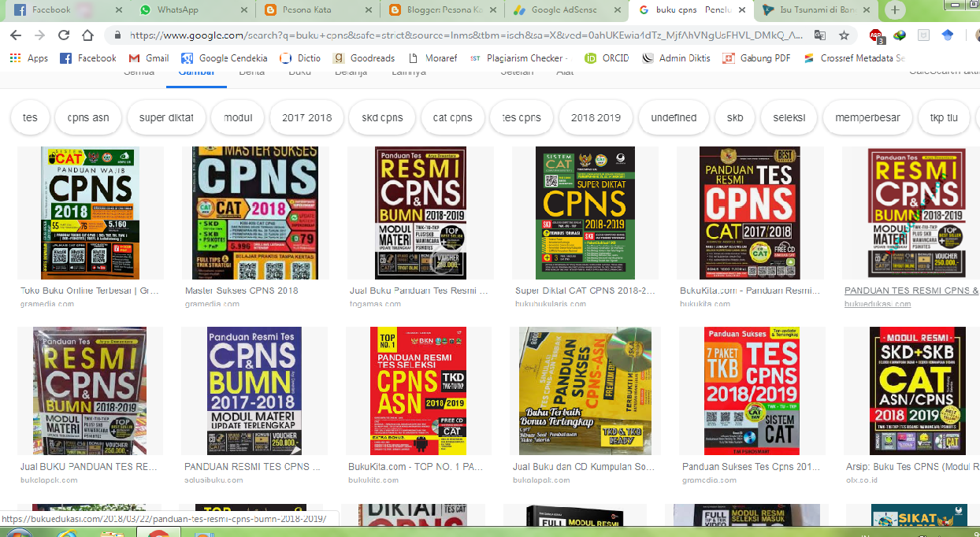
Task: Open the 'Jual Buku dan CD Kumpulan So...' link
Action: pyautogui.click(x=585, y=467)
